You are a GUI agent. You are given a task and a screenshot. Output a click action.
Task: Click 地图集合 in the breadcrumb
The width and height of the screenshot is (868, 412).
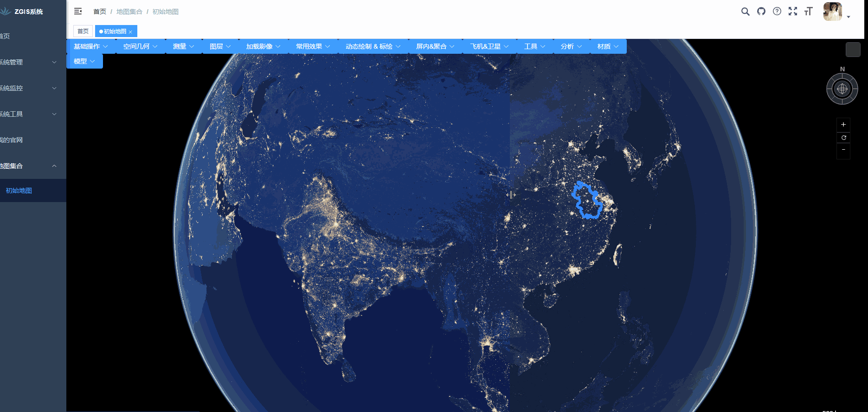tap(129, 12)
